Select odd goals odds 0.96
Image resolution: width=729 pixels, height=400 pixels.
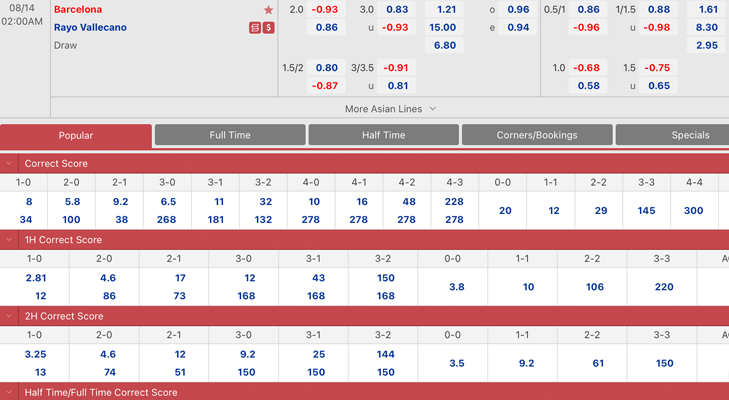(517, 9)
